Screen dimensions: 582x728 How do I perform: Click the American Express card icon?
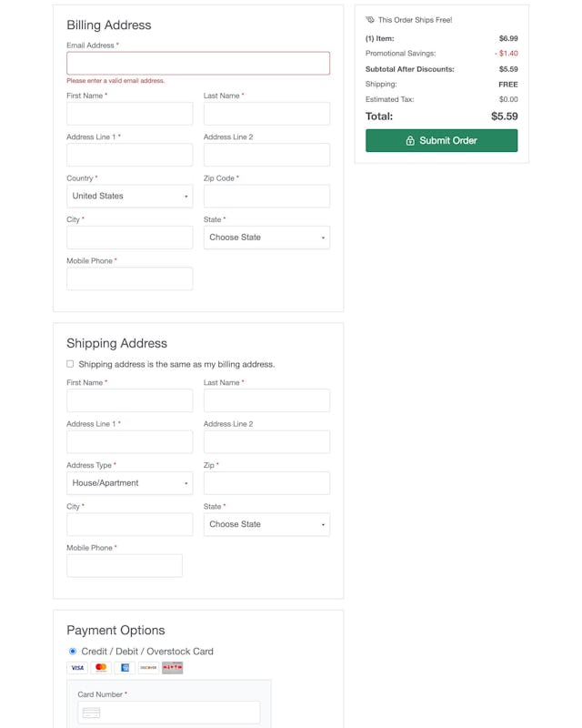[x=125, y=667]
